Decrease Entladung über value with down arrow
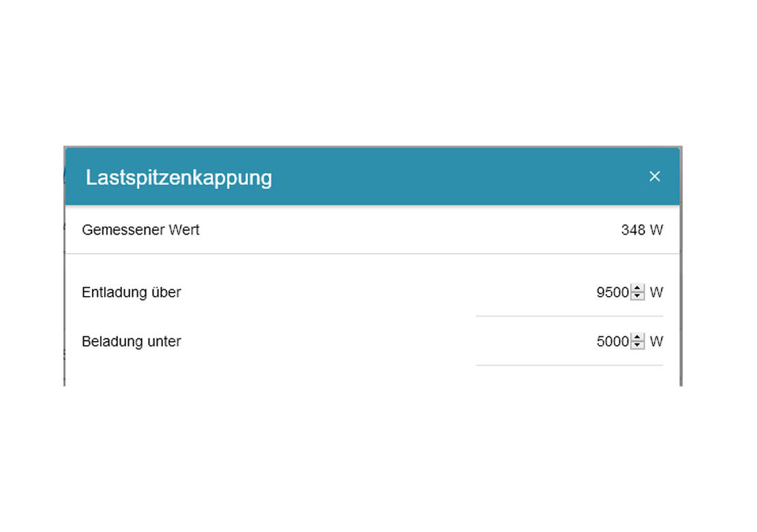 click(x=638, y=296)
